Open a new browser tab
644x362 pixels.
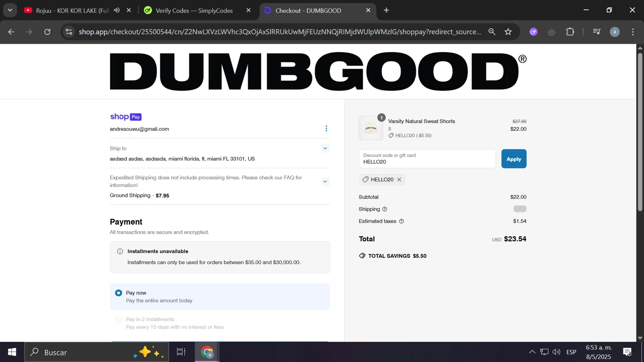(386, 10)
